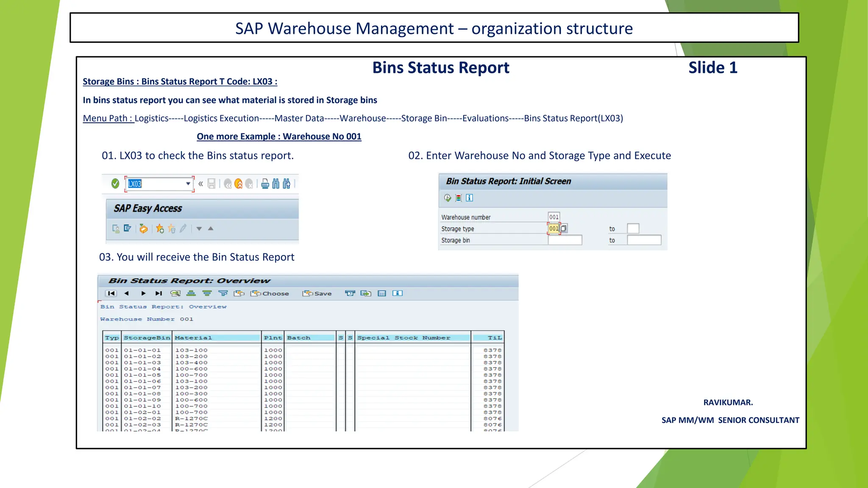
Task: Go to first page in Overview toolbar
Action: [x=111, y=293]
